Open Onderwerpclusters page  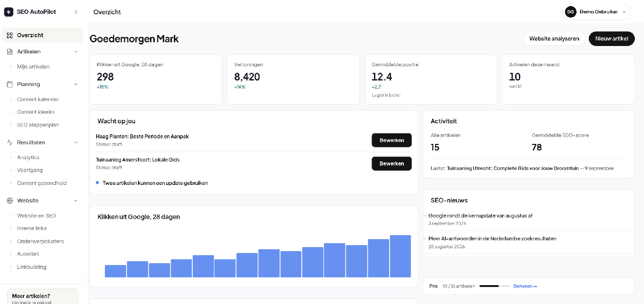(40, 241)
